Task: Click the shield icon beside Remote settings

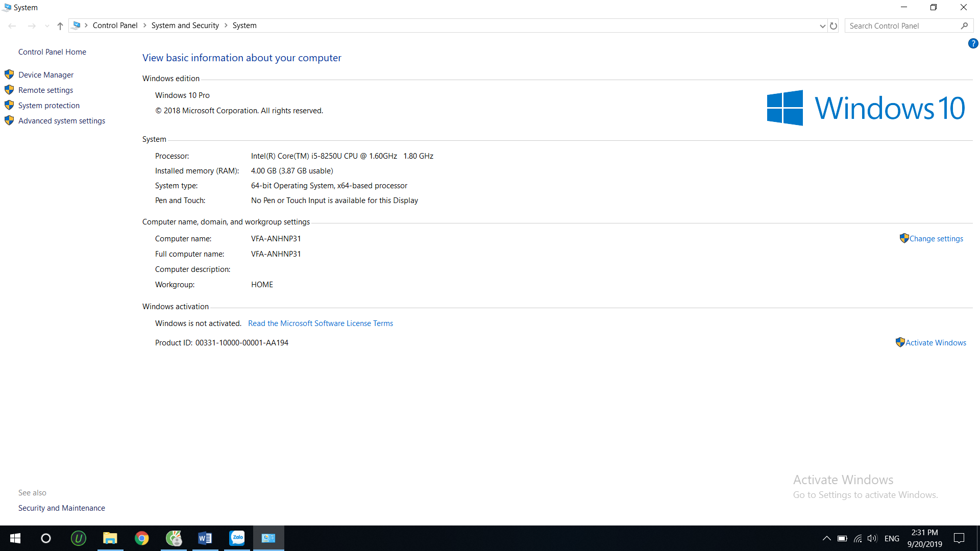Action: point(9,90)
